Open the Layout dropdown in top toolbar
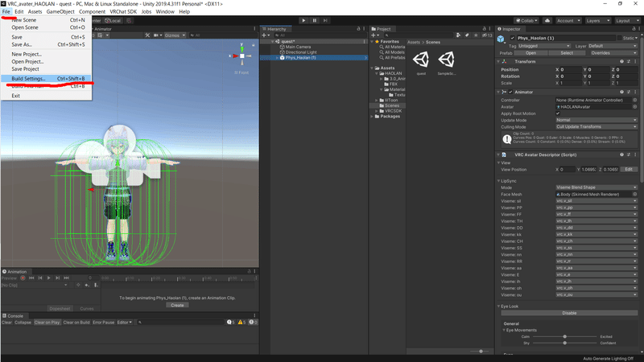 pyautogui.click(x=626, y=21)
